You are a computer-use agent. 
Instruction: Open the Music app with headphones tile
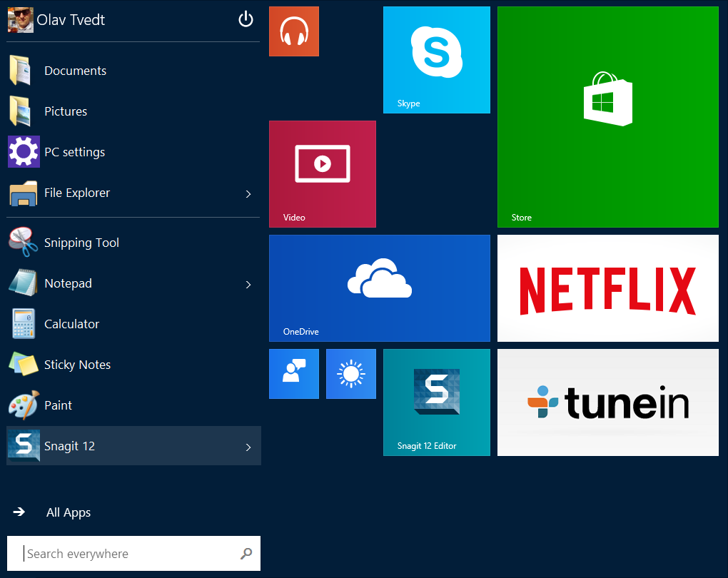(x=293, y=31)
